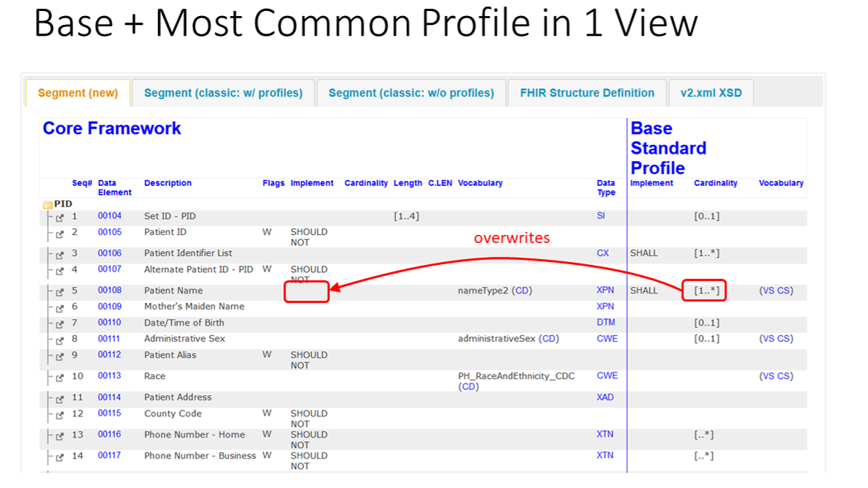Click the XPN data type for Patient Name

[x=605, y=290]
